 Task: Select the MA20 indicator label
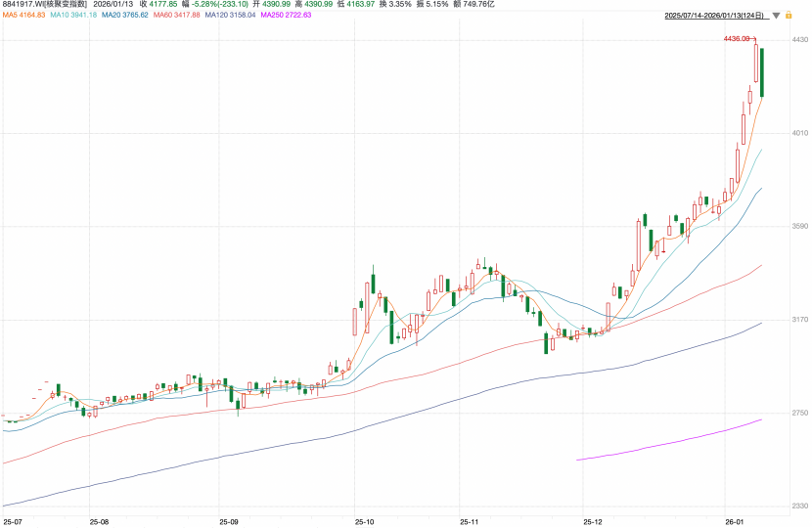click(x=125, y=15)
